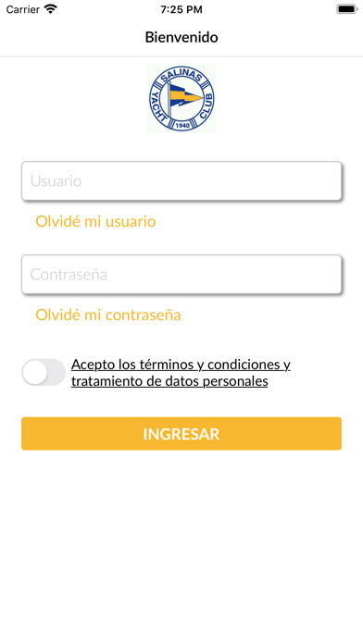Tap the white knob of the terms switch
Image resolution: width=363 pixels, height=644 pixels.
[35, 372]
